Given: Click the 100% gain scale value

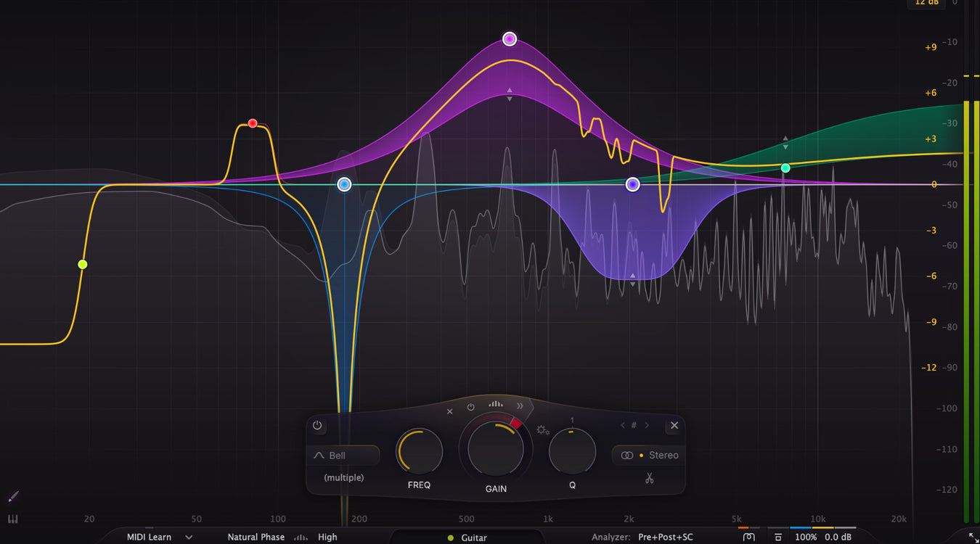Looking at the screenshot, I should 806,537.
